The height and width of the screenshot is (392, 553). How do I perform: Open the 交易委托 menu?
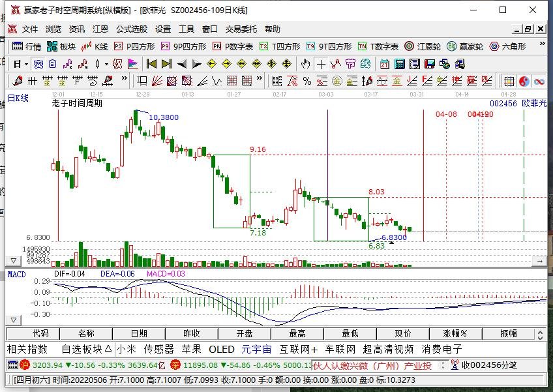point(241,29)
